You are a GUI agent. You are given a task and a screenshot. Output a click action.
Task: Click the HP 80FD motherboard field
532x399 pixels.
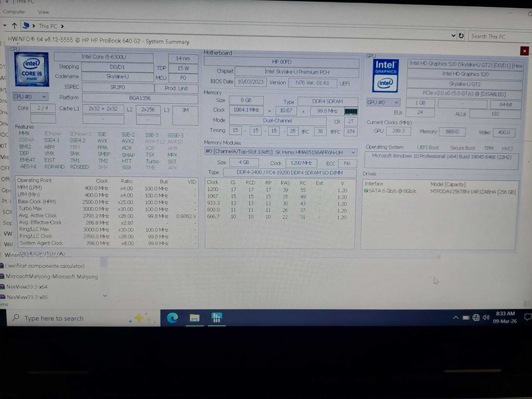(282, 62)
